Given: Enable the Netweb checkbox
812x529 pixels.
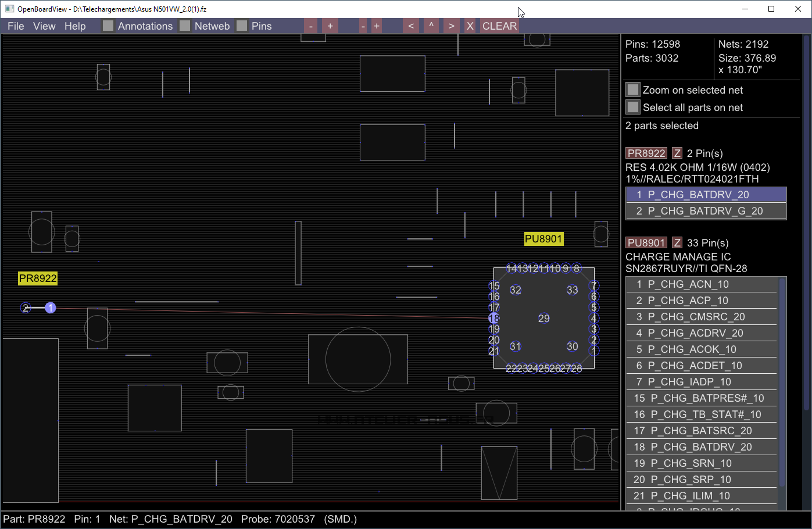Looking at the screenshot, I should point(185,26).
